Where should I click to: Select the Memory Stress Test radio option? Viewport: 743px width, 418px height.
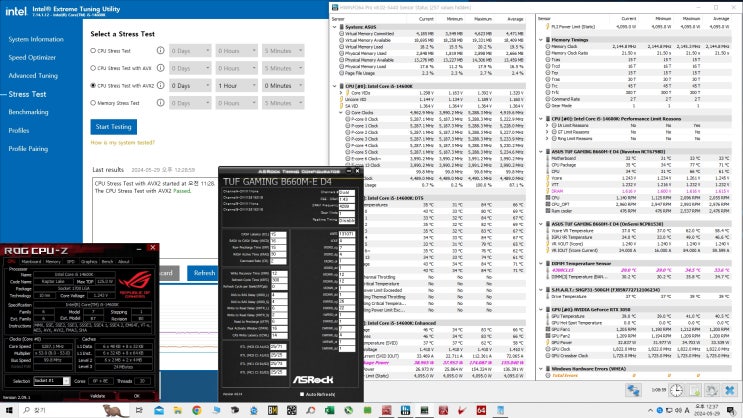pos(94,104)
